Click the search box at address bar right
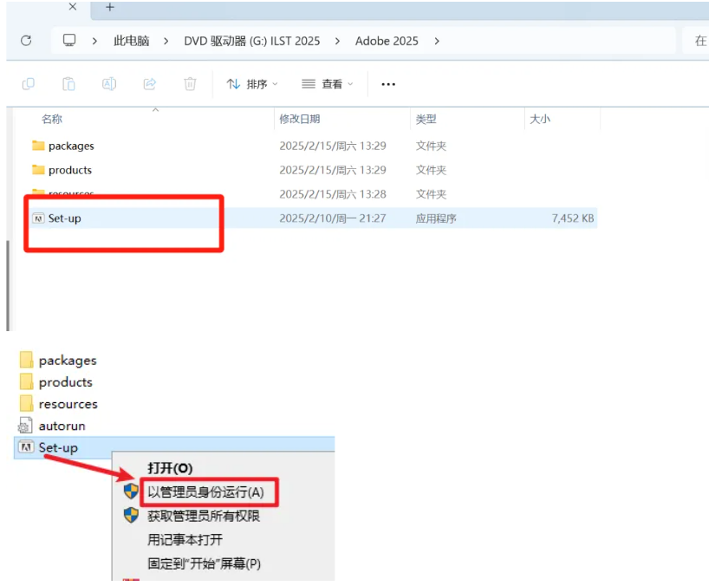 click(695, 41)
